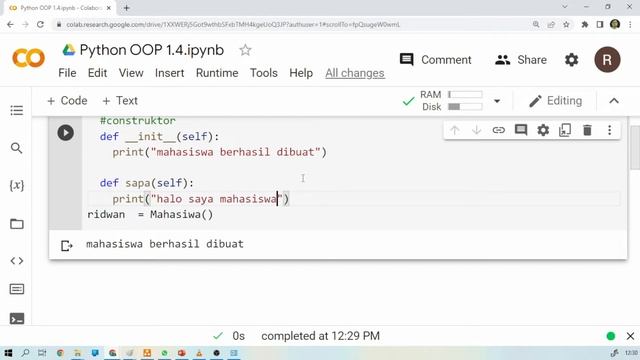Clear cell output icon

coord(67,245)
